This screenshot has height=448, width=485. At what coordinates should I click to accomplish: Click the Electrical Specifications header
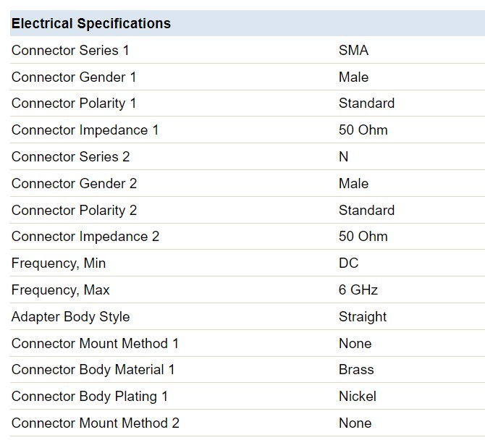click(91, 23)
